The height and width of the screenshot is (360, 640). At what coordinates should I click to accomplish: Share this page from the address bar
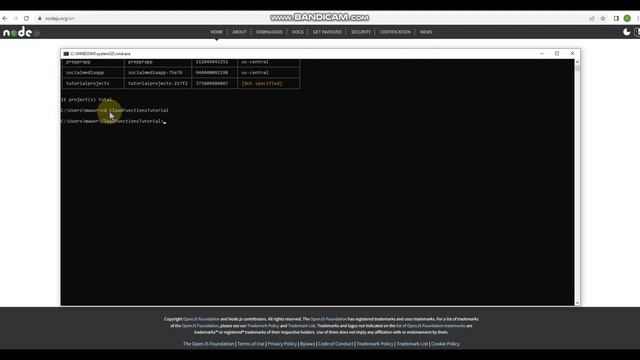[x=592, y=18]
